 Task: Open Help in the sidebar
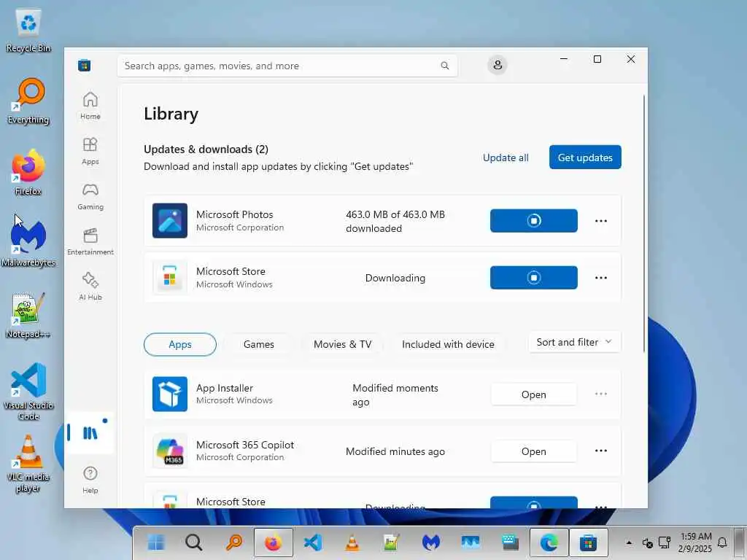[x=90, y=480]
